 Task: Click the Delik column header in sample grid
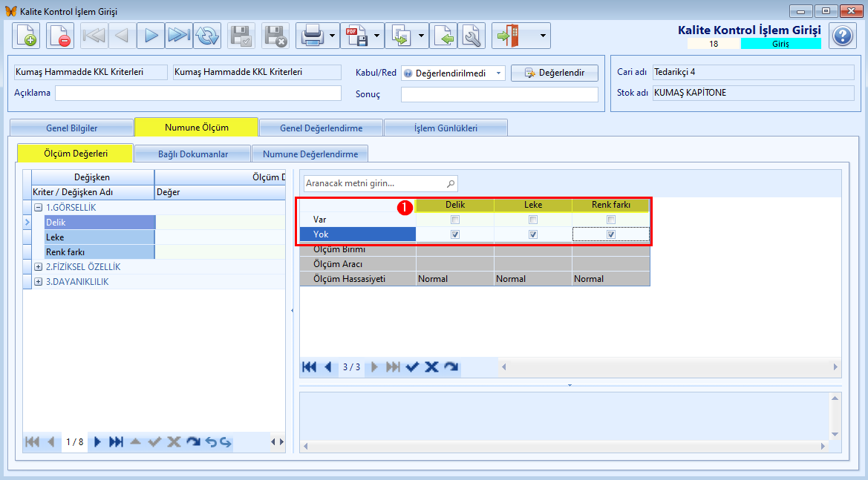click(455, 205)
